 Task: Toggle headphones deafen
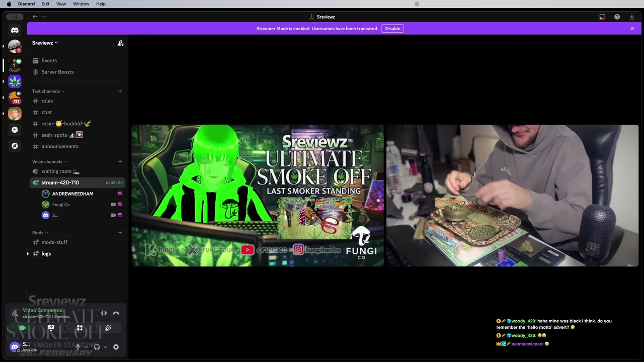[x=97, y=347]
